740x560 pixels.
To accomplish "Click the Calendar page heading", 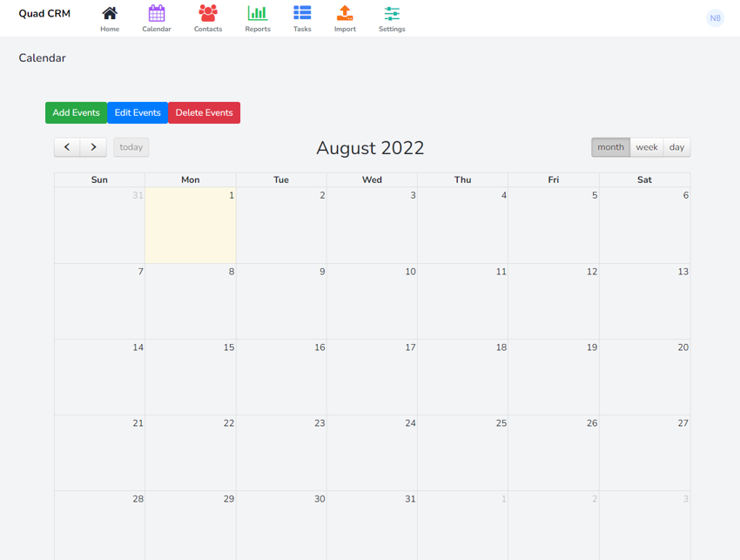I will [42, 58].
